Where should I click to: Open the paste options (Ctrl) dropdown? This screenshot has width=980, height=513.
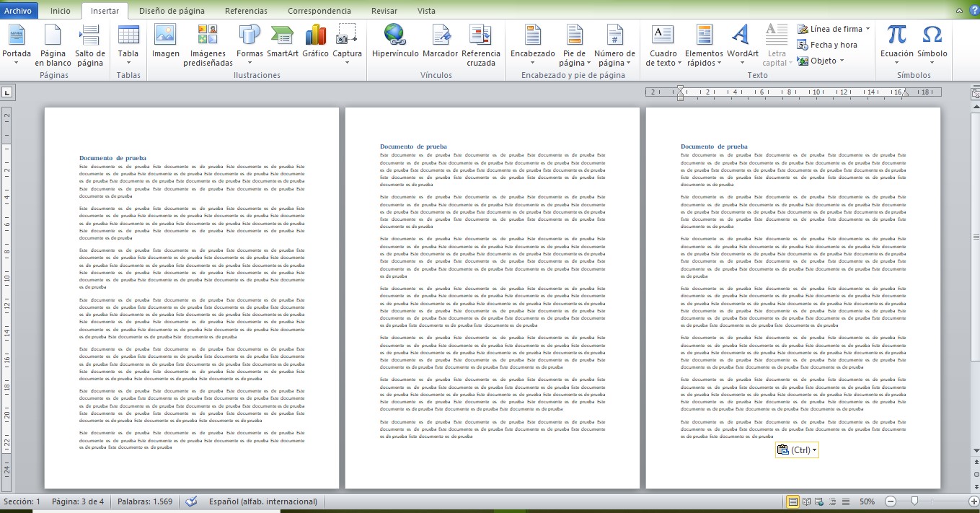click(797, 450)
